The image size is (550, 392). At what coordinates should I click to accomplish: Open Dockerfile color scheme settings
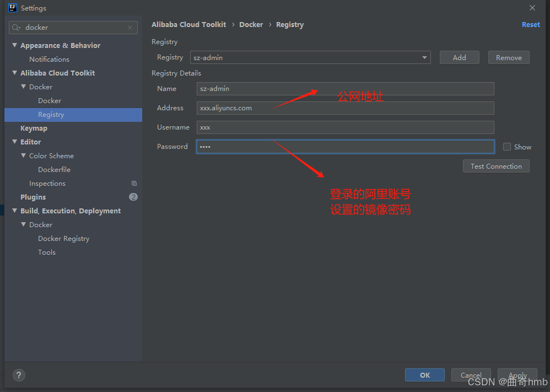(54, 169)
